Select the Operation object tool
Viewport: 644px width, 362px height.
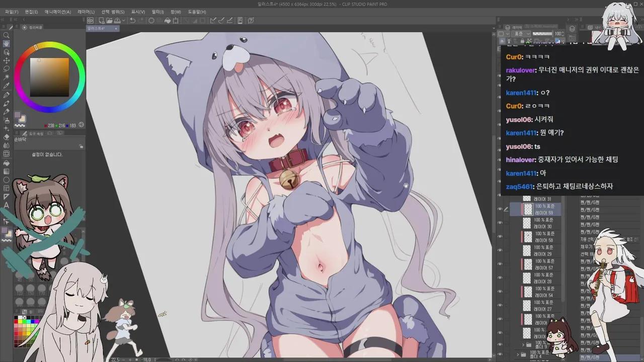pyautogui.click(x=7, y=52)
